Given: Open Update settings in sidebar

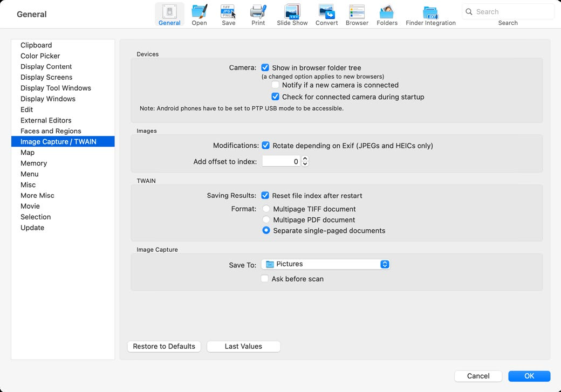Looking at the screenshot, I should [63, 228].
